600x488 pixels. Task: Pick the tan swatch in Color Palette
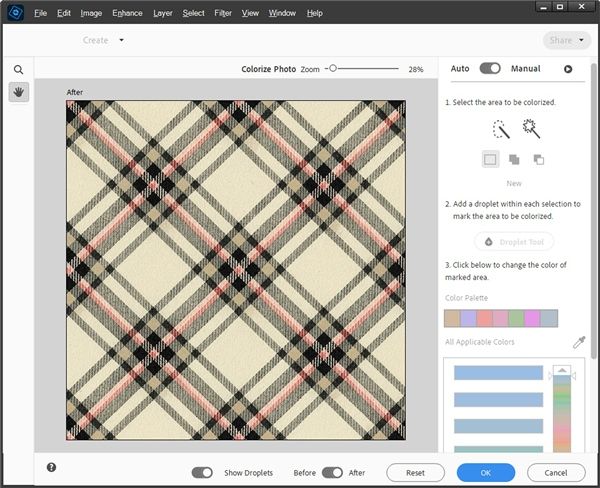click(452, 318)
